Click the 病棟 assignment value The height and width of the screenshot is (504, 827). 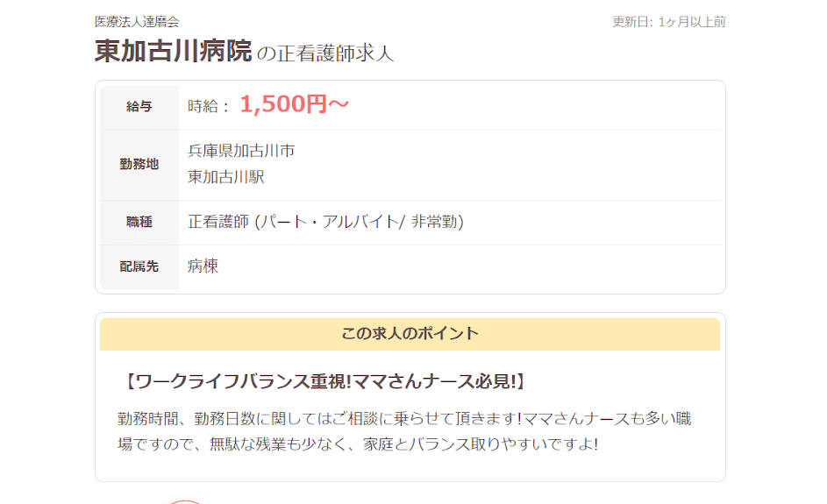point(203,266)
